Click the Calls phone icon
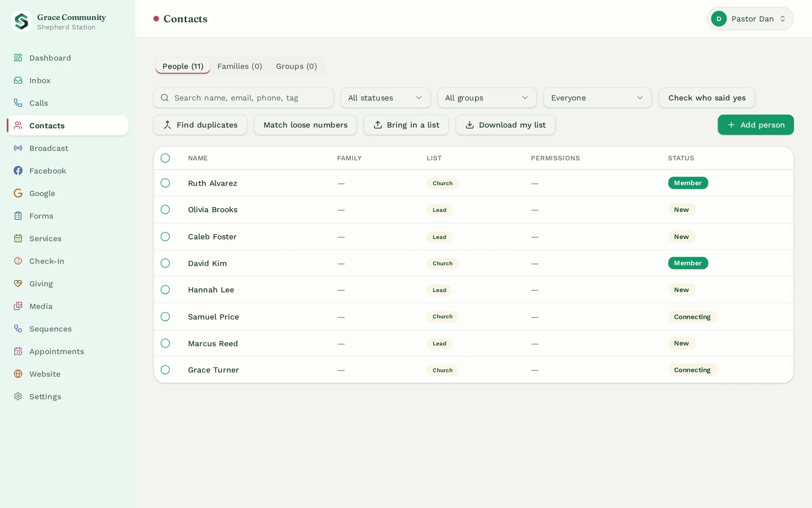812x508 pixels. pyautogui.click(x=18, y=103)
